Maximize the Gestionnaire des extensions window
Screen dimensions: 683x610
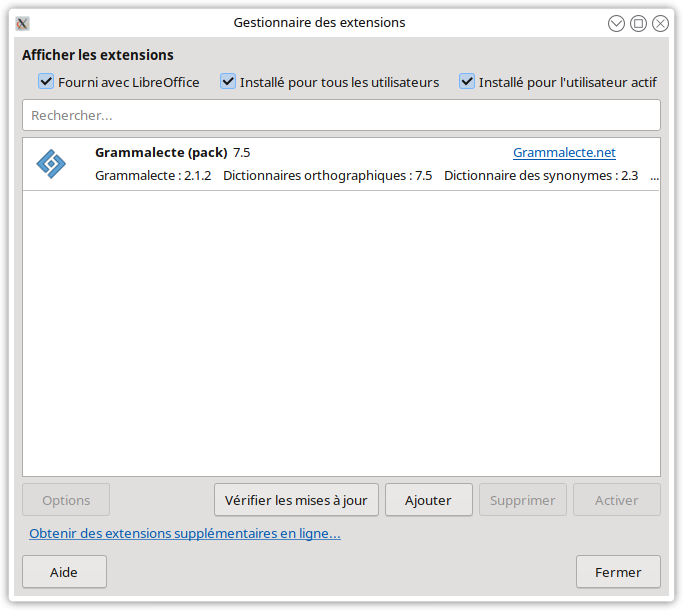tap(638, 23)
